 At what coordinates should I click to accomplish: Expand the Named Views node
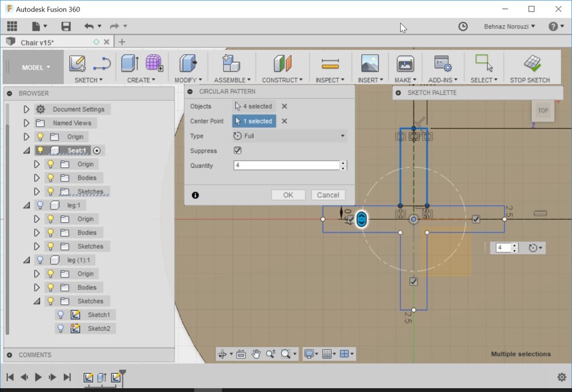pos(26,123)
